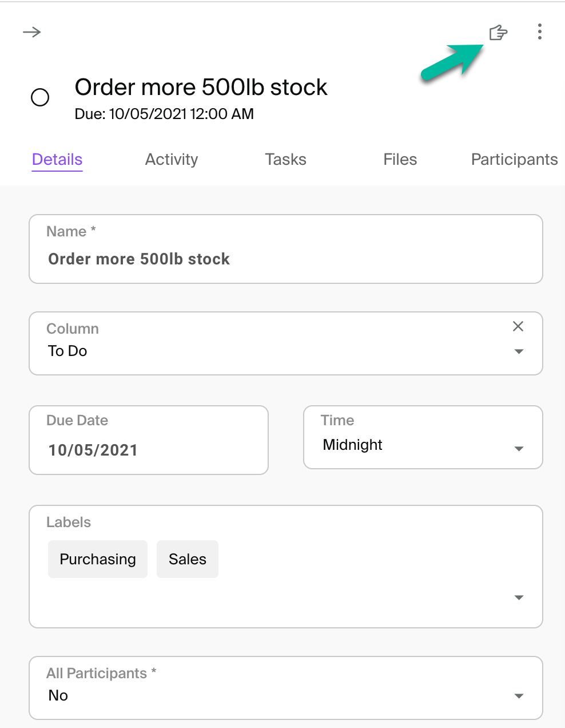565x728 pixels.
Task: Expand the Column dropdown arrow
Action: [519, 351]
